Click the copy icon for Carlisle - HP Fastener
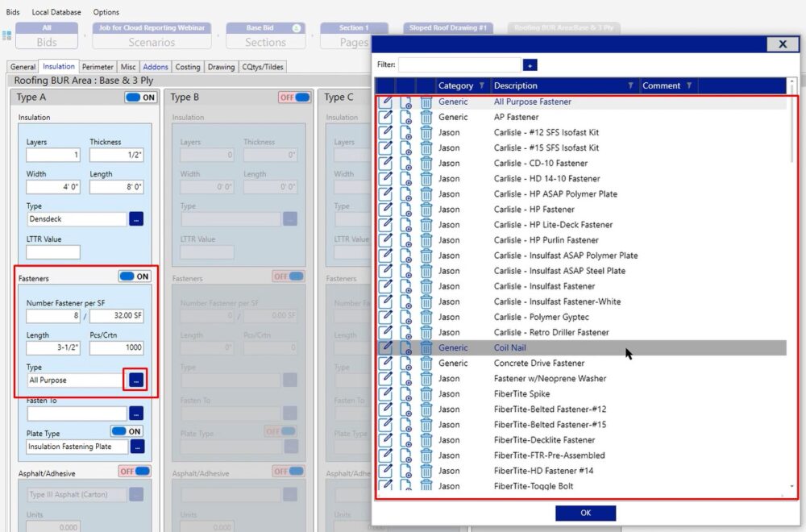The height and width of the screenshot is (532, 806). point(406,210)
